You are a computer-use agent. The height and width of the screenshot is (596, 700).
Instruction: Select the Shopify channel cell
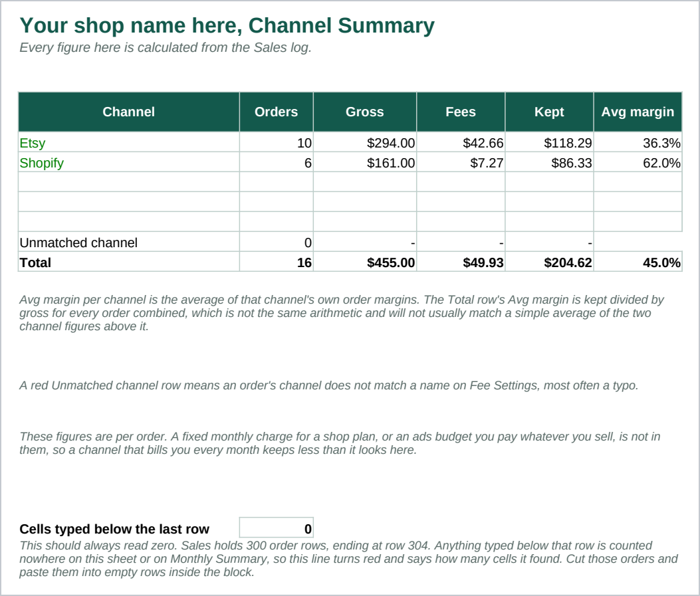coord(128,163)
